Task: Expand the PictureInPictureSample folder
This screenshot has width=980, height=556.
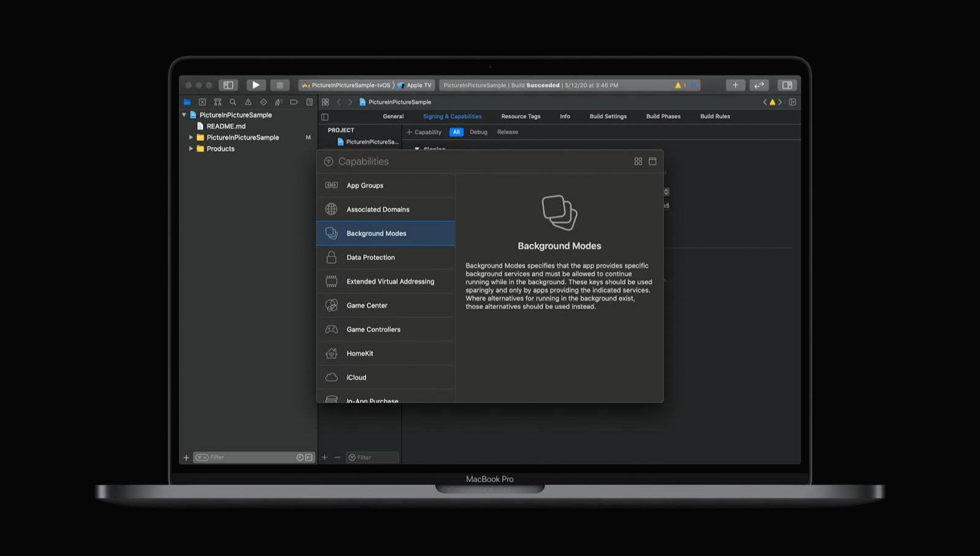Action: [x=191, y=138]
